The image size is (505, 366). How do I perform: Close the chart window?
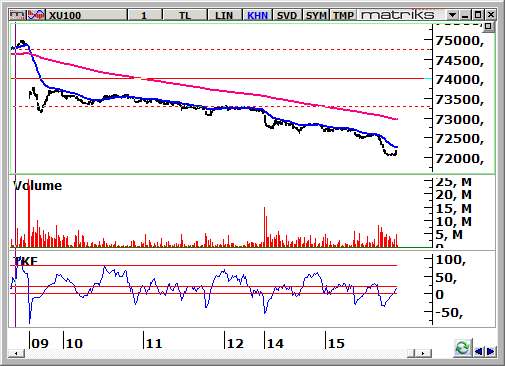[491, 15]
